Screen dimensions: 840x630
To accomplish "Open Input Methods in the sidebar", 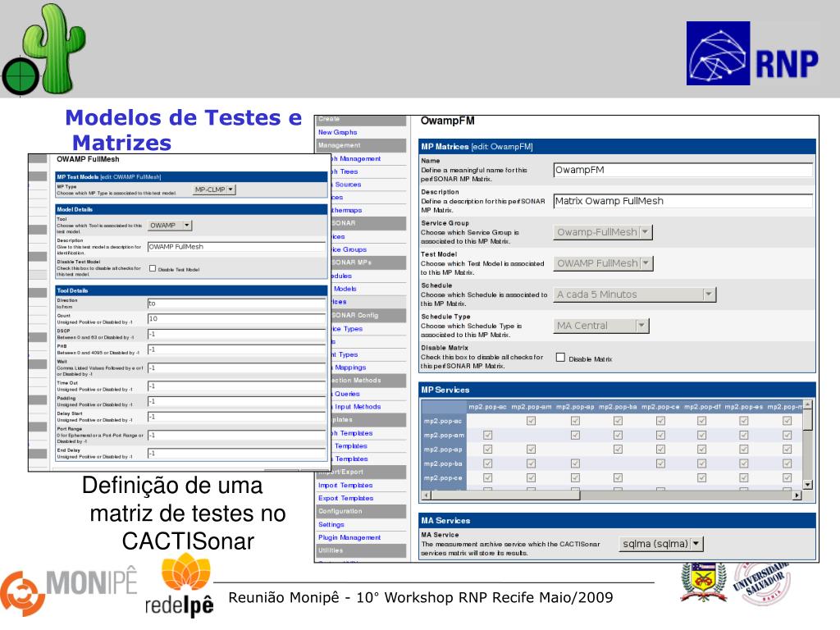I will 358,407.
